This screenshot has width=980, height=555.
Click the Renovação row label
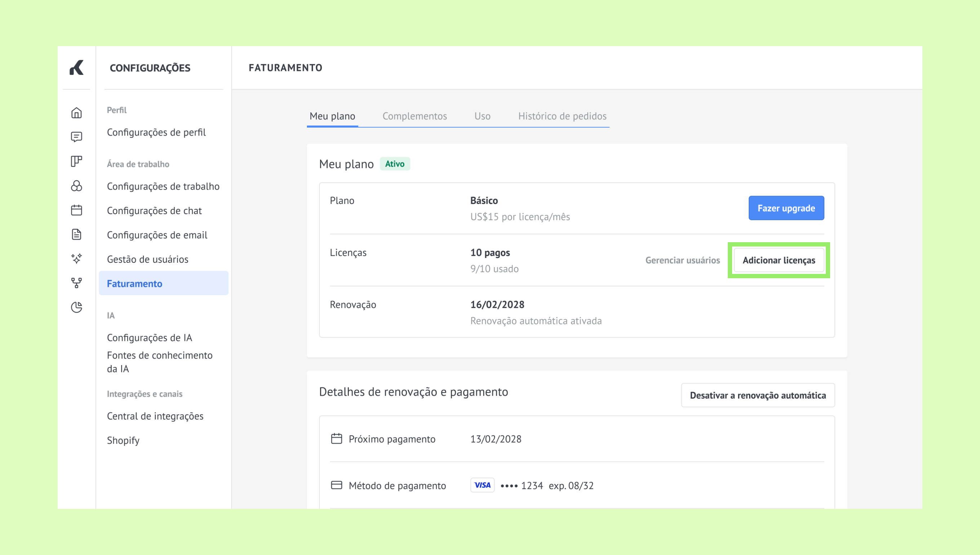(x=353, y=305)
